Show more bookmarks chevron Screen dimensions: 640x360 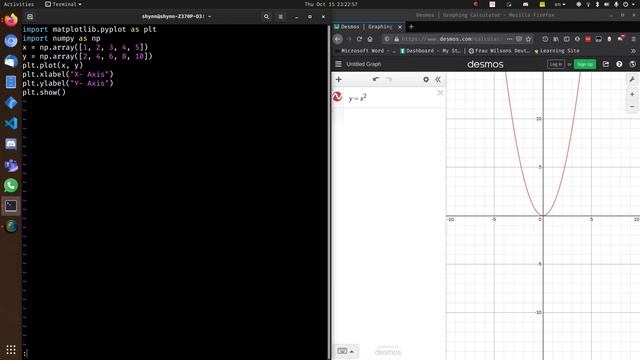coord(633,51)
